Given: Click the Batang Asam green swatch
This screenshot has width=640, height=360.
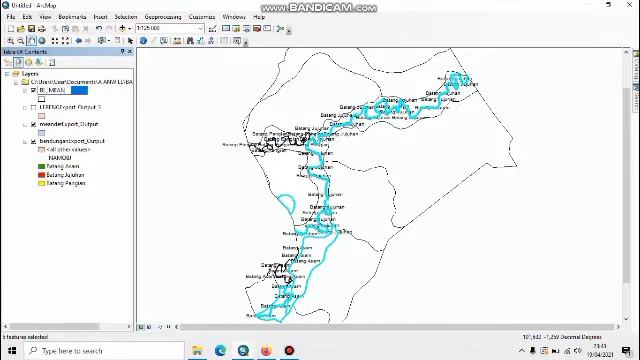Looking at the screenshot, I should tap(41, 167).
